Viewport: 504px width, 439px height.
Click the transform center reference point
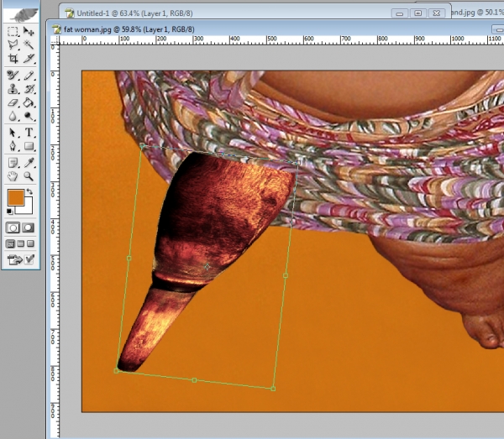tap(207, 267)
